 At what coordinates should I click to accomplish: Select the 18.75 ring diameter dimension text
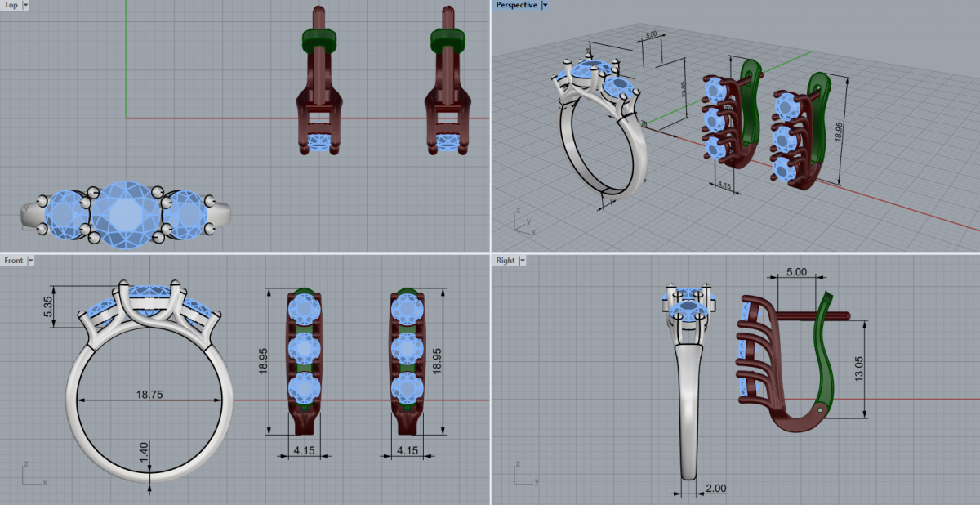[149, 394]
